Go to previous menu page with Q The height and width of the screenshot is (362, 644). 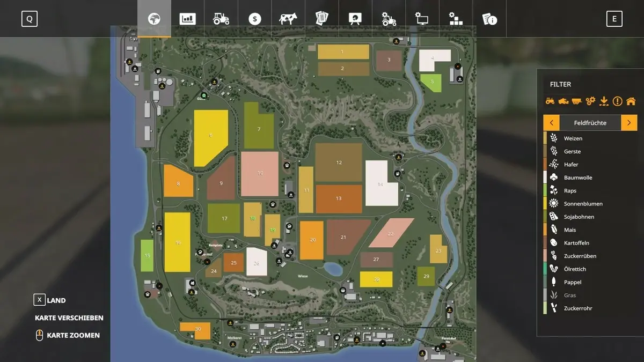pos(30,19)
